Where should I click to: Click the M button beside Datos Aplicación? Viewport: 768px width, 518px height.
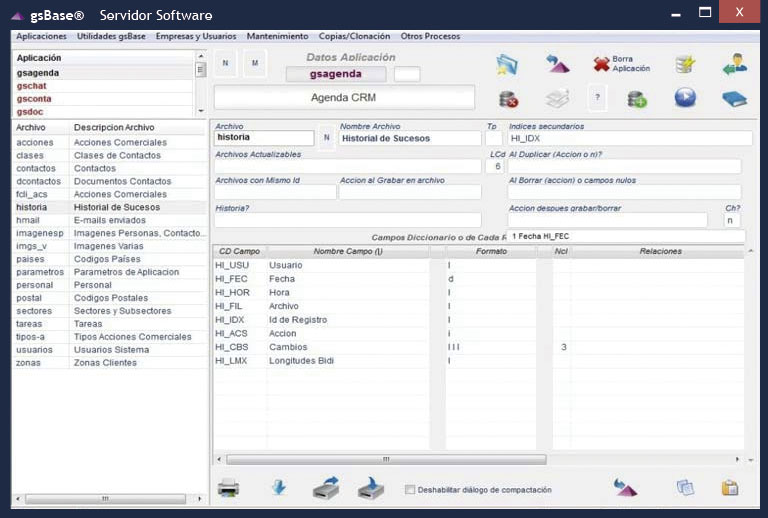[x=255, y=63]
